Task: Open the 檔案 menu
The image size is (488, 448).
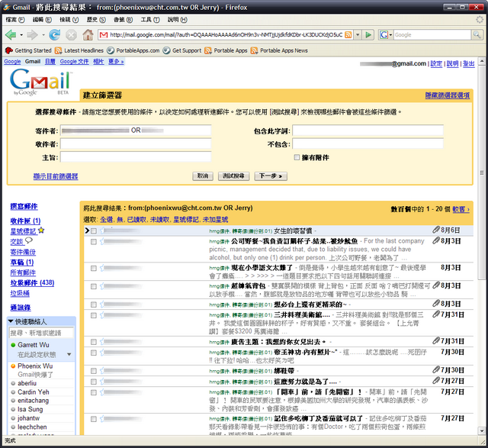Action: 15,20
